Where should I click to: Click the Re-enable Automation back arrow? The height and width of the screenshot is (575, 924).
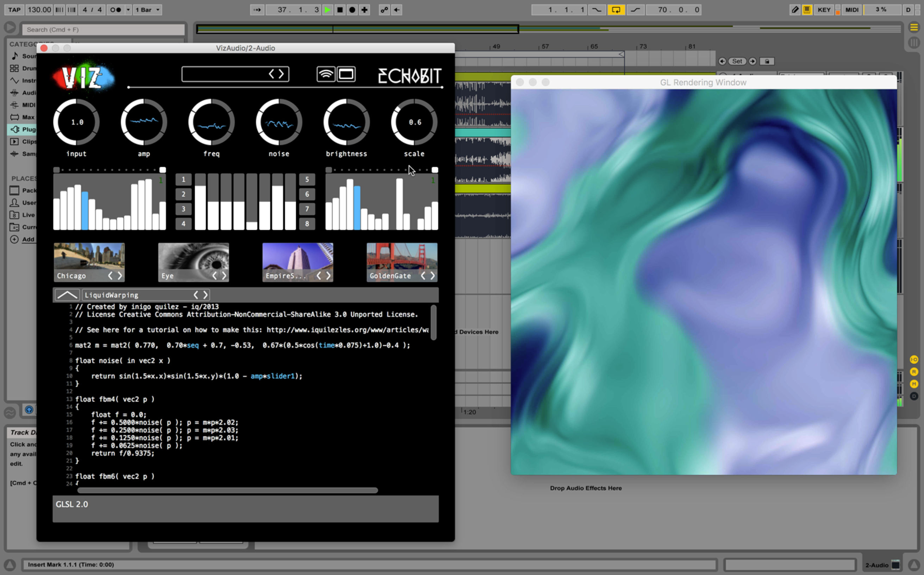click(397, 10)
